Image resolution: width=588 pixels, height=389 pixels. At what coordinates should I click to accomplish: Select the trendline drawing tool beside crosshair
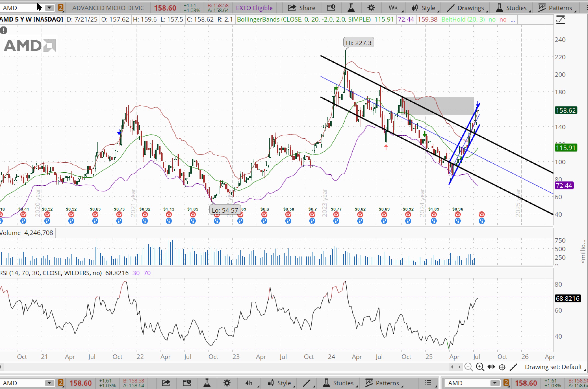pos(513,367)
